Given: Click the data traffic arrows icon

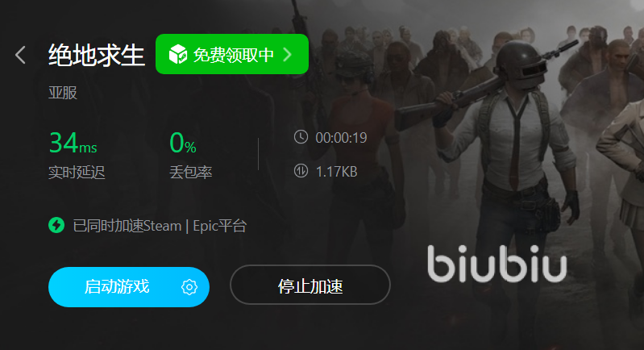Looking at the screenshot, I should (301, 170).
